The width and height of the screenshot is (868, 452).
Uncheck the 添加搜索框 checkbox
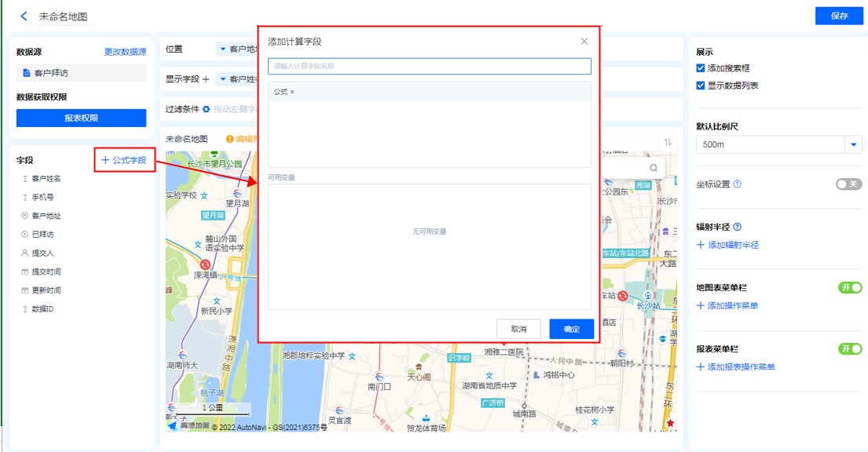click(x=701, y=68)
